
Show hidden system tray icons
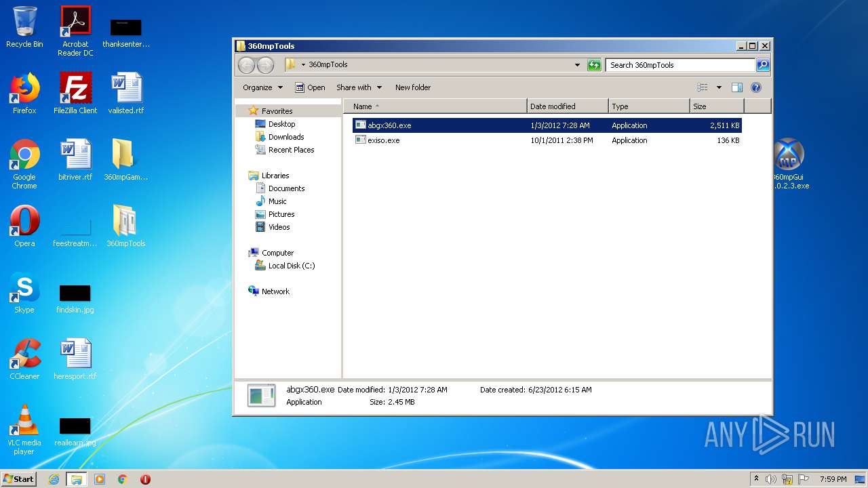point(756,479)
